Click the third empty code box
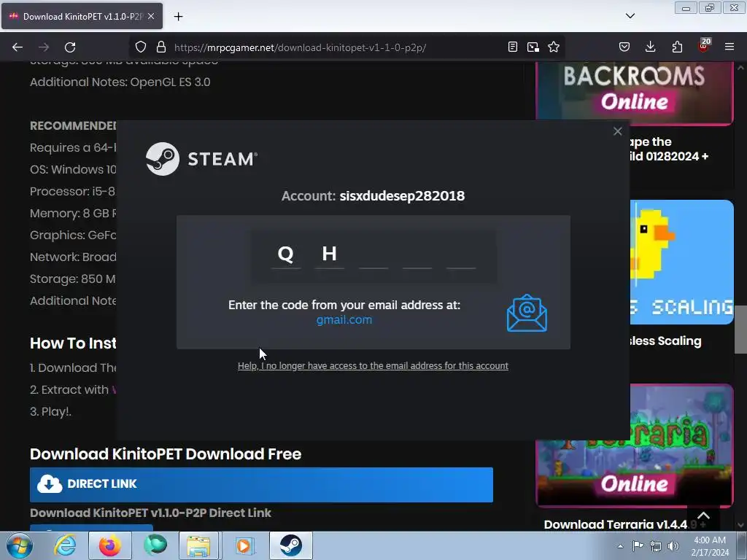Viewport: 747px width, 560px height. 373,254
